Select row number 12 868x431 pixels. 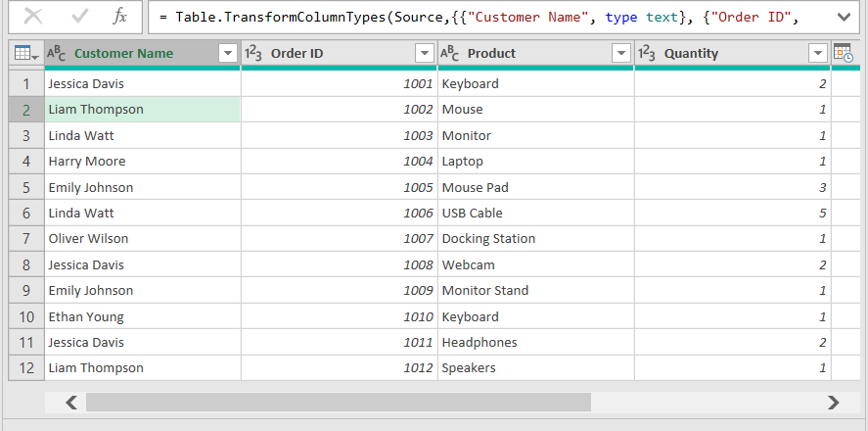click(x=26, y=368)
